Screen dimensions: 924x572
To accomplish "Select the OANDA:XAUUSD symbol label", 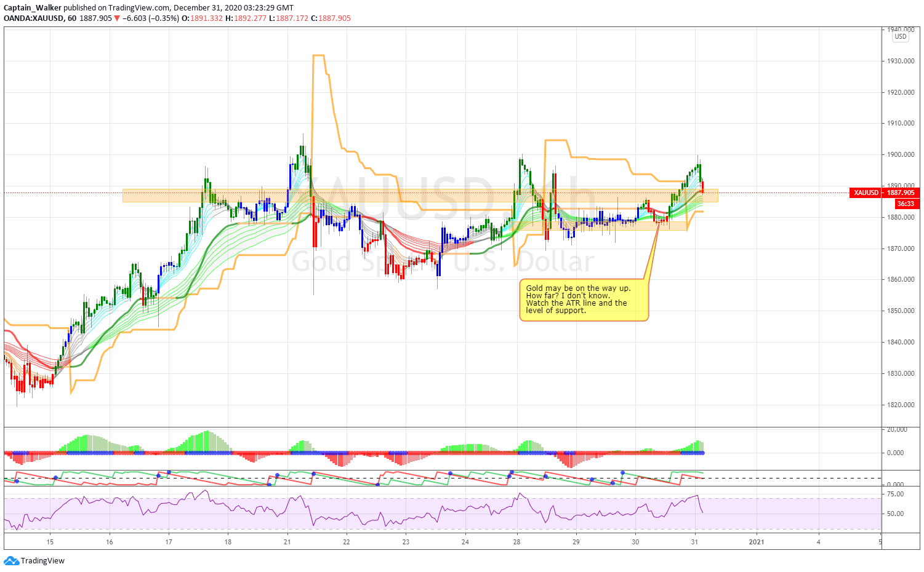I will 34,18.
